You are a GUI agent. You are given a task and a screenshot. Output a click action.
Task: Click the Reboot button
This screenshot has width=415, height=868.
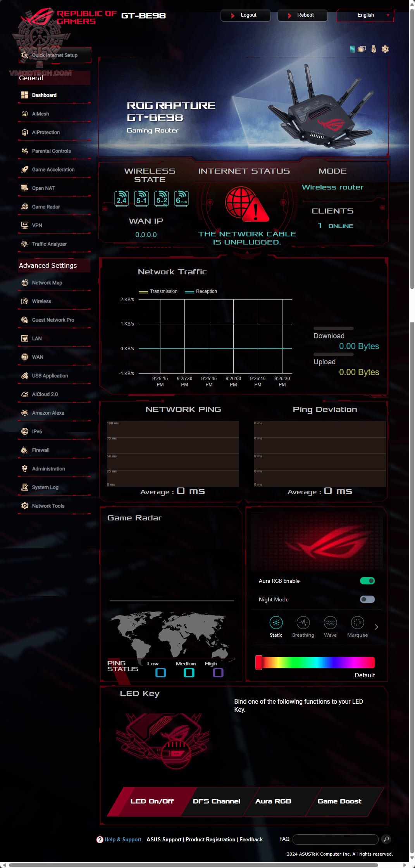pos(303,15)
